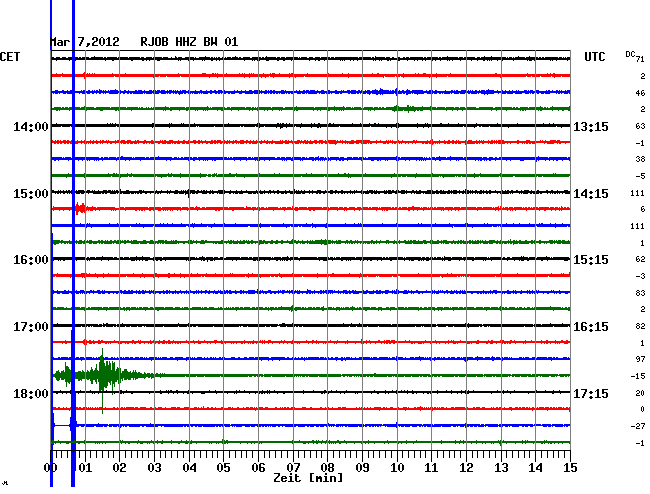This screenshot has width=650, height=494.
Task: Select the "14" minute tick label
Action: (x=536, y=468)
